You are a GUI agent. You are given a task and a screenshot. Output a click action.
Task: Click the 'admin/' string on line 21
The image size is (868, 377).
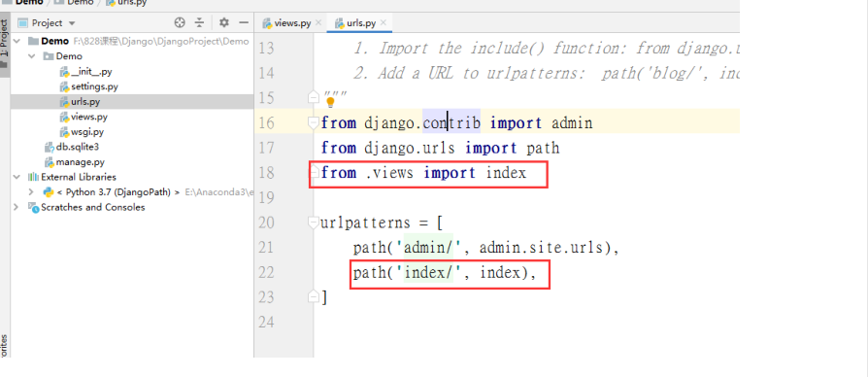[428, 248]
